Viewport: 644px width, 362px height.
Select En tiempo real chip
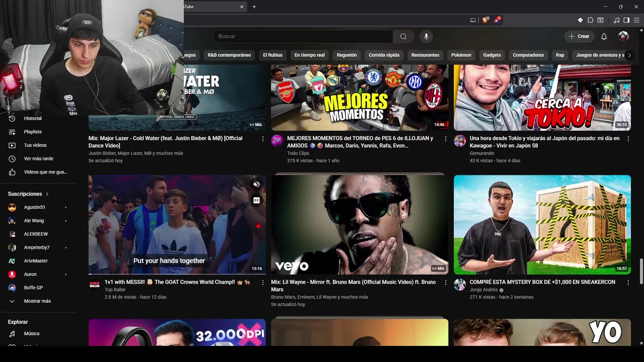(309, 55)
